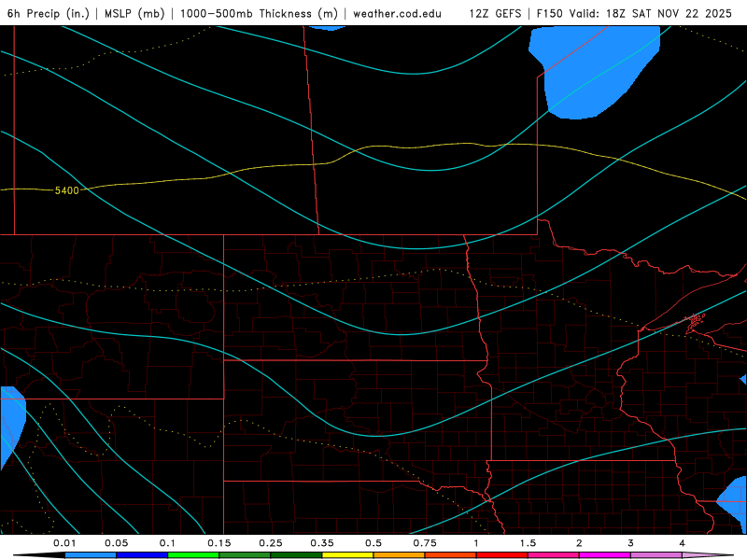Click the "1000-500mb Thickness (m)" header label

[259, 13]
